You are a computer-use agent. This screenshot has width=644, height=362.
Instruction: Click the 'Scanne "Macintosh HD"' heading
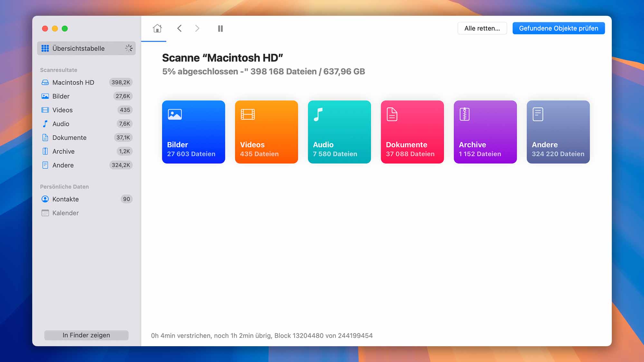tap(223, 58)
